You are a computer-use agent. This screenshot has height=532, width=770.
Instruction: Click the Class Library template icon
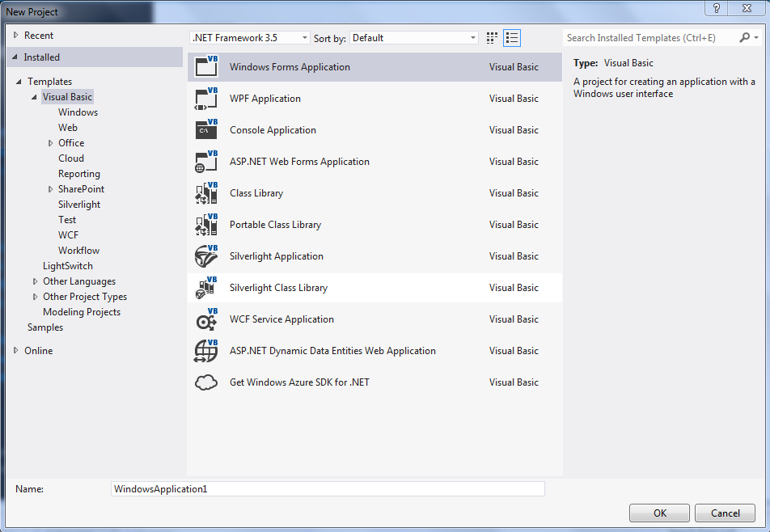(206, 193)
